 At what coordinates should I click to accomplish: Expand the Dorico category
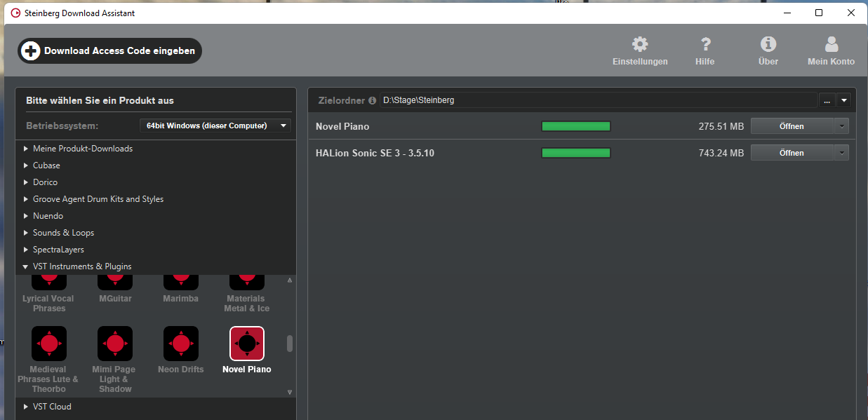click(27, 182)
